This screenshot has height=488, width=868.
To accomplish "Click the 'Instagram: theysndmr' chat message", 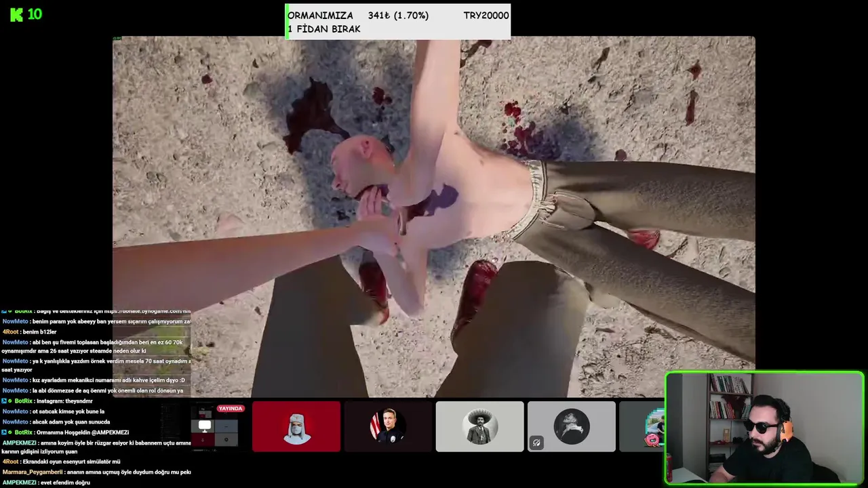I will coord(65,401).
